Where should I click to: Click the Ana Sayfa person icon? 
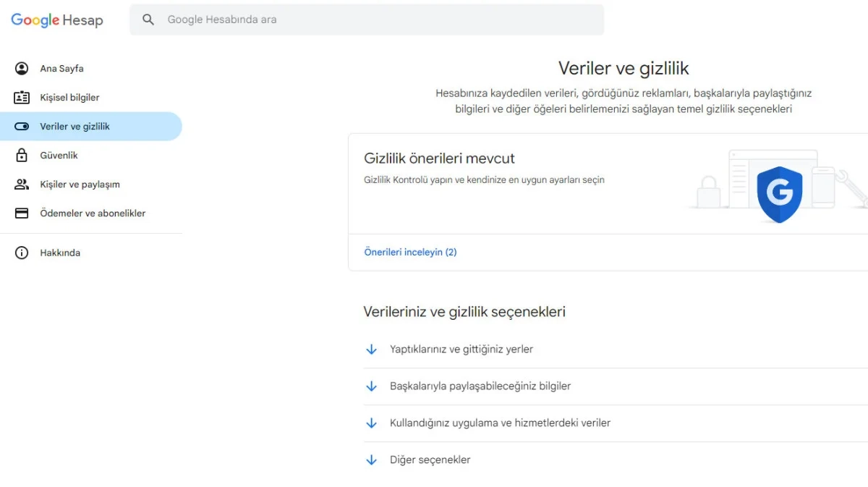[x=22, y=69]
